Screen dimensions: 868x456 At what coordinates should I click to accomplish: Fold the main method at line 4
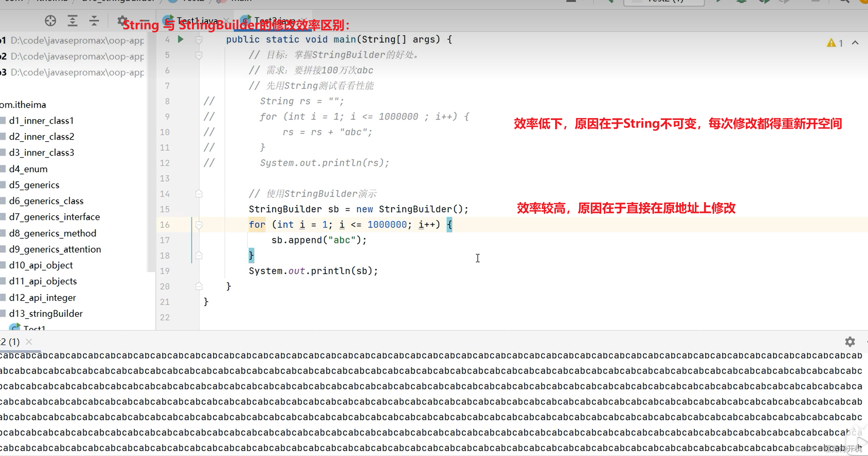click(199, 39)
